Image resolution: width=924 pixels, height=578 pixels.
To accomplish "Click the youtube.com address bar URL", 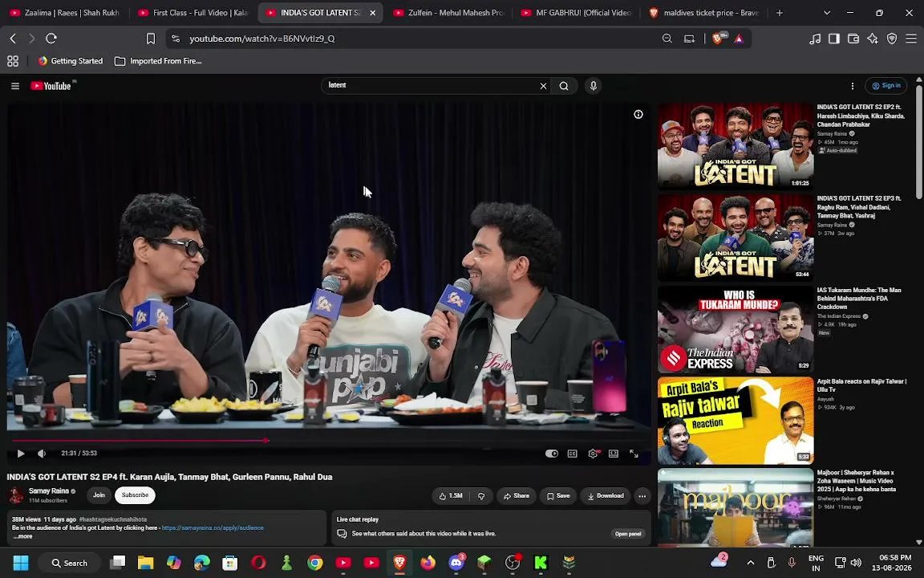I will tap(261, 39).
